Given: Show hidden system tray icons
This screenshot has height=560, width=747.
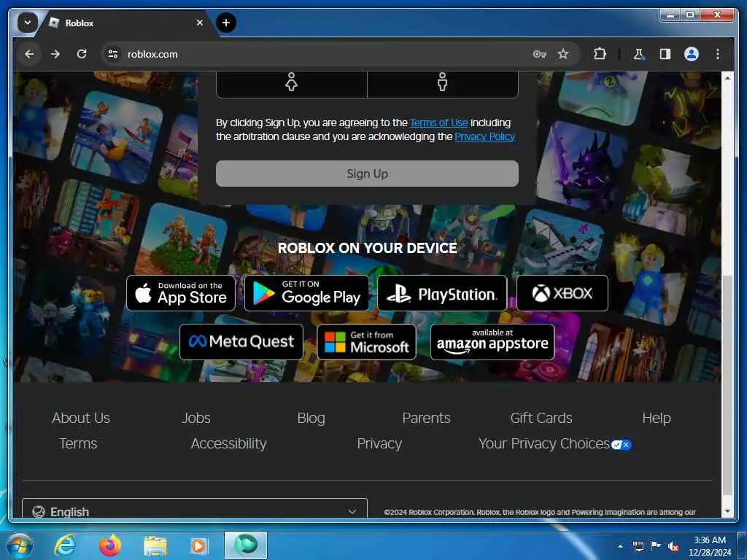Looking at the screenshot, I should [620, 546].
